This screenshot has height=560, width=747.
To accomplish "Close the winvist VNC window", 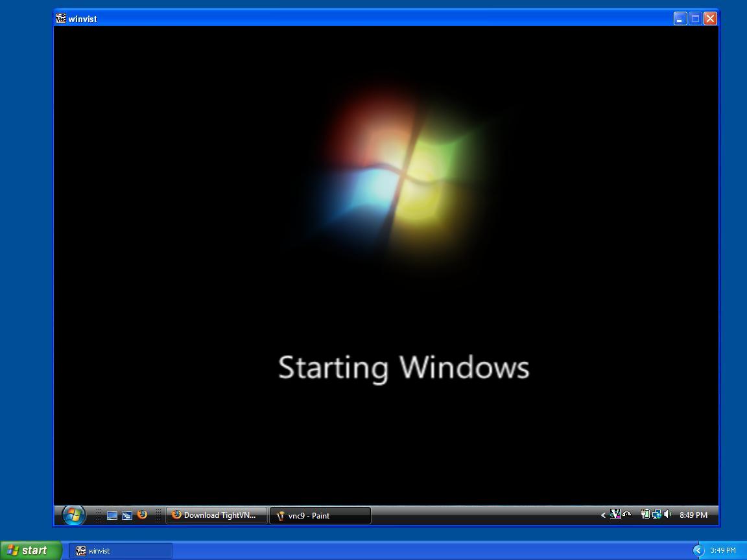I will coord(710,19).
